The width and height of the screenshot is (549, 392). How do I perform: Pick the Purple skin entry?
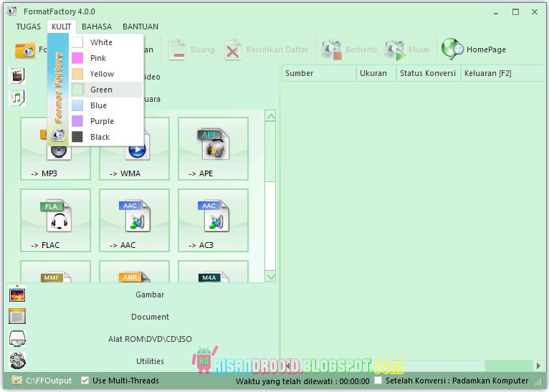click(107, 121)
